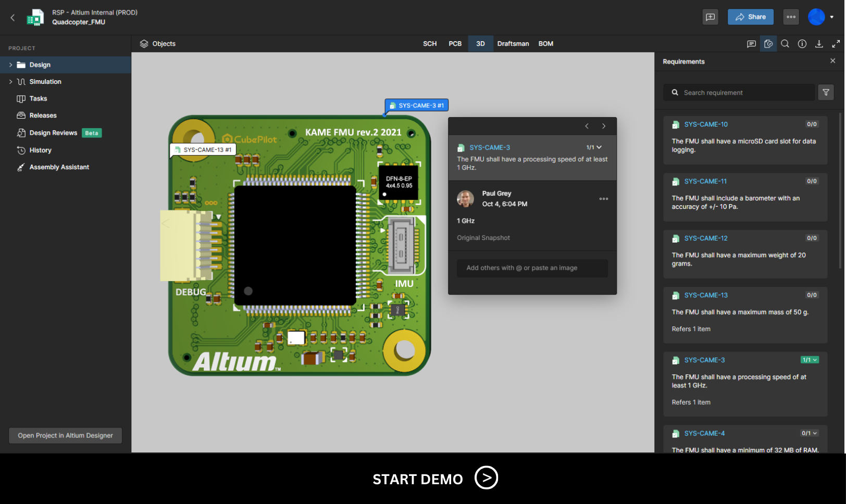
Task: Open requirement SYS-CAME-10
Action: tap(706, 124)
